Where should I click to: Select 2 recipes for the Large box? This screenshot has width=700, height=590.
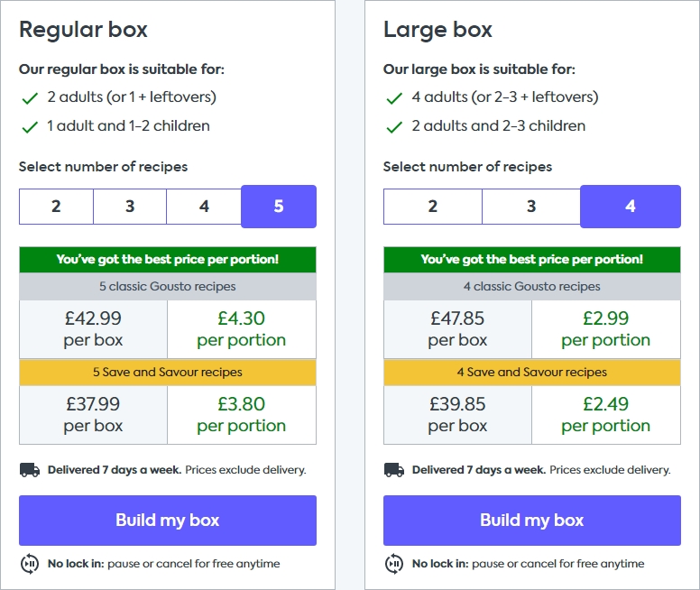click(433, 207)
